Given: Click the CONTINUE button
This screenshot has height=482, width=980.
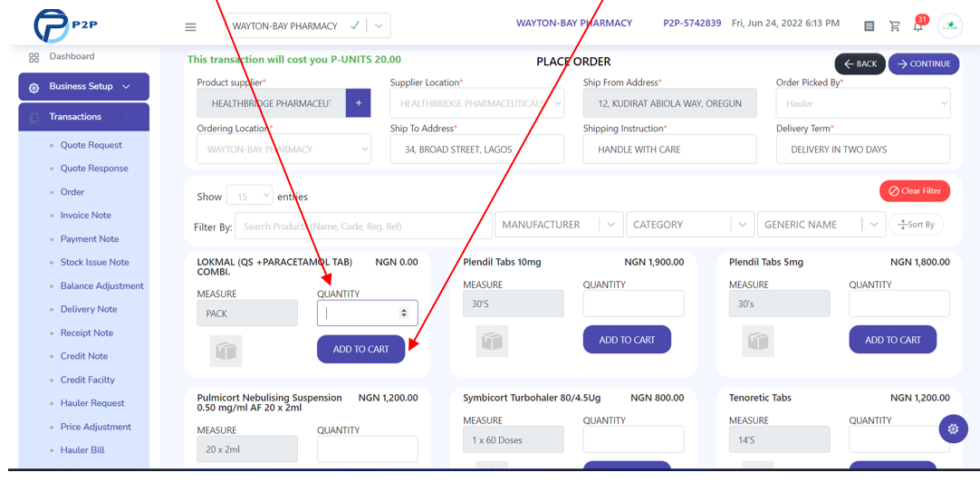Looking at the screenshot, I should pyautogui.click(x=924, y=63).
